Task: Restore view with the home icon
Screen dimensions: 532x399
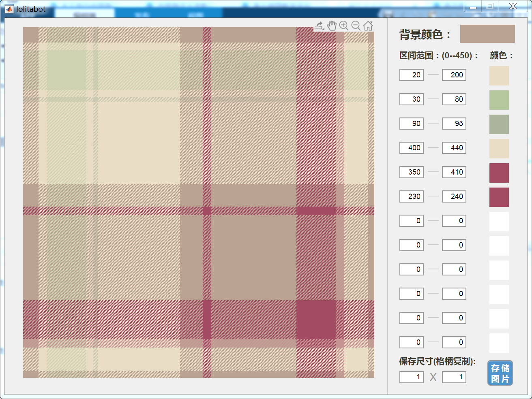Action: (x=368, y=26)
